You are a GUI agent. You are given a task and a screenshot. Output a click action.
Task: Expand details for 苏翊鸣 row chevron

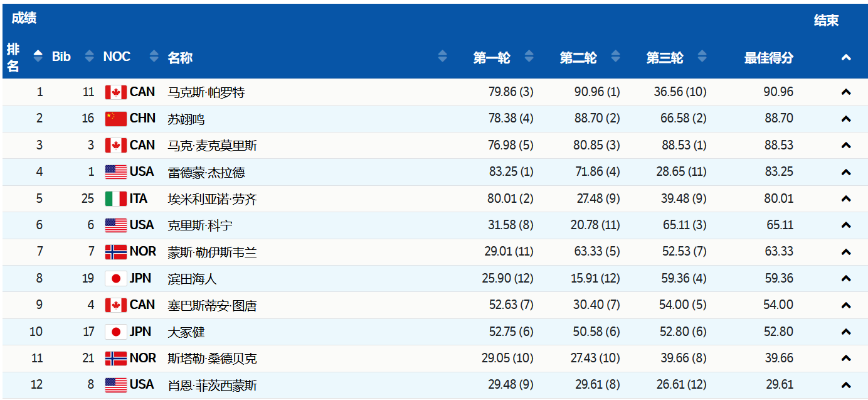(846, 119)
